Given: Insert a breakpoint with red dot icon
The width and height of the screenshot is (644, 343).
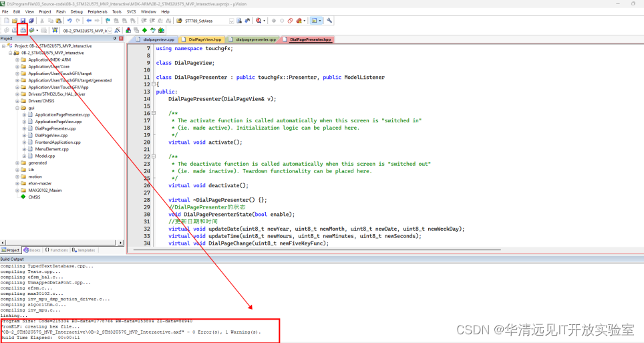Looking at the screenshot, I should [273, 21].
